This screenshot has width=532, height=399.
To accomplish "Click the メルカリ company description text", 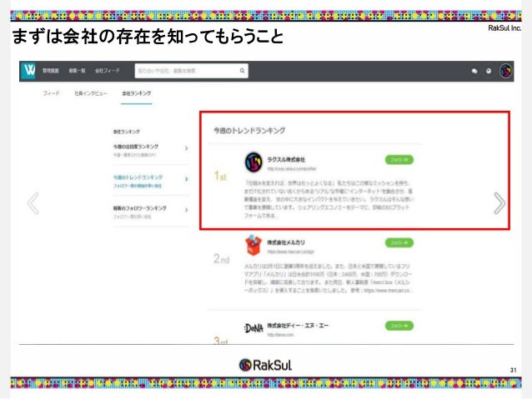I will (x=329, y=278).
